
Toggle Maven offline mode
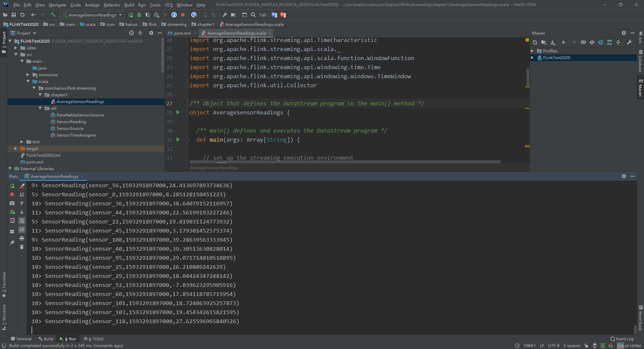[x=592, y=42]
